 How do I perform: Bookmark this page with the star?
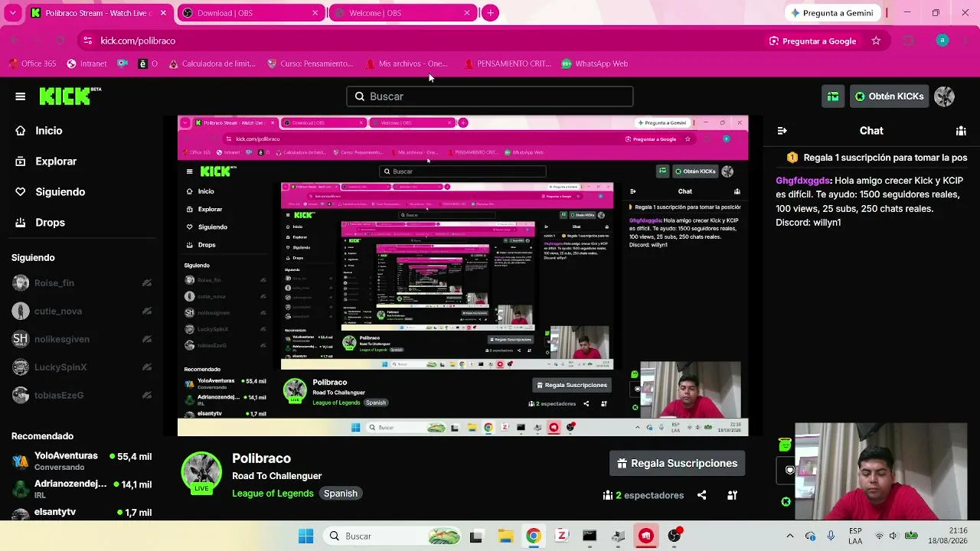click(x=876, y=41)
